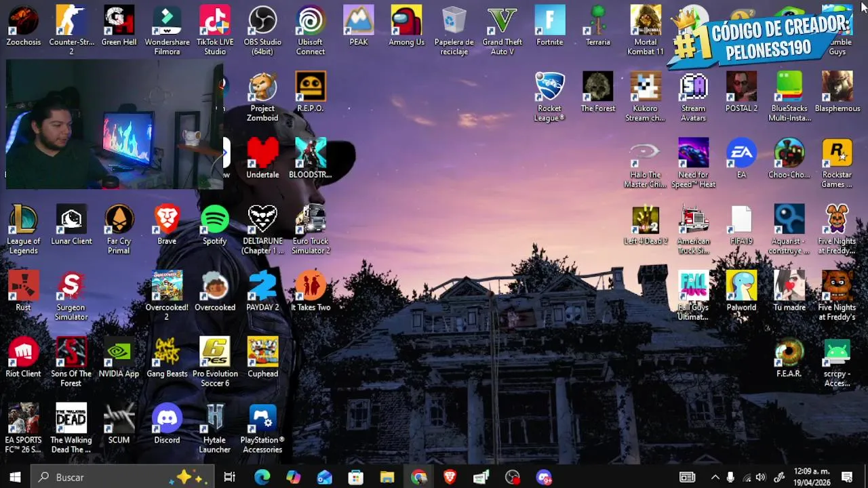The image size is (868, 488).
Task: Launch Lunar Client from desktop
Action: click(x=71, y=226)
